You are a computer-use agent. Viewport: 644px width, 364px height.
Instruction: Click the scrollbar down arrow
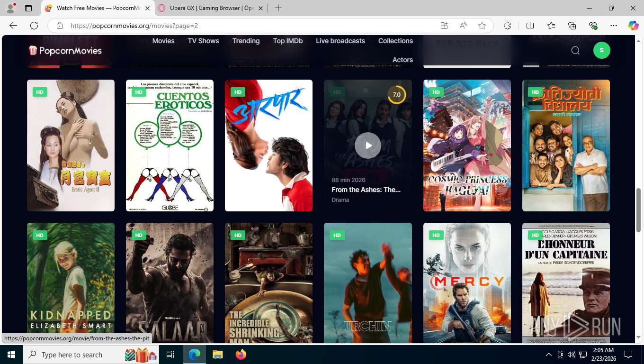coord(639,337)
